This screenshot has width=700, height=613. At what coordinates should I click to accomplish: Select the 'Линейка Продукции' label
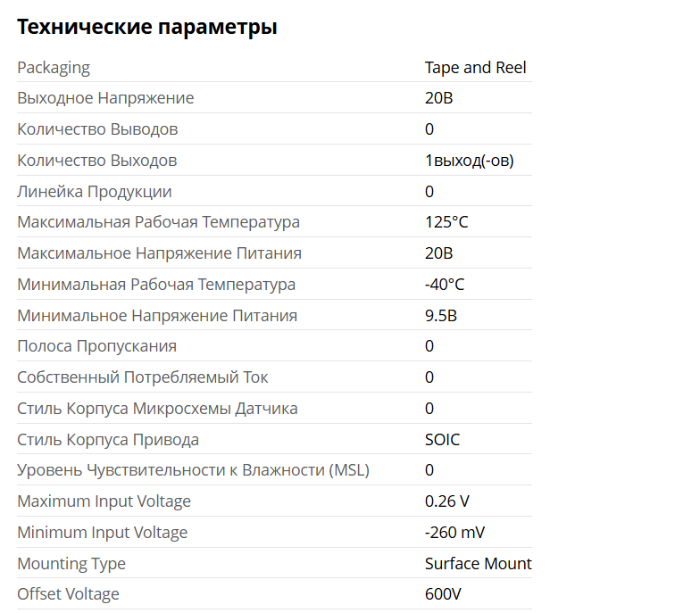[x=95, y=192]
